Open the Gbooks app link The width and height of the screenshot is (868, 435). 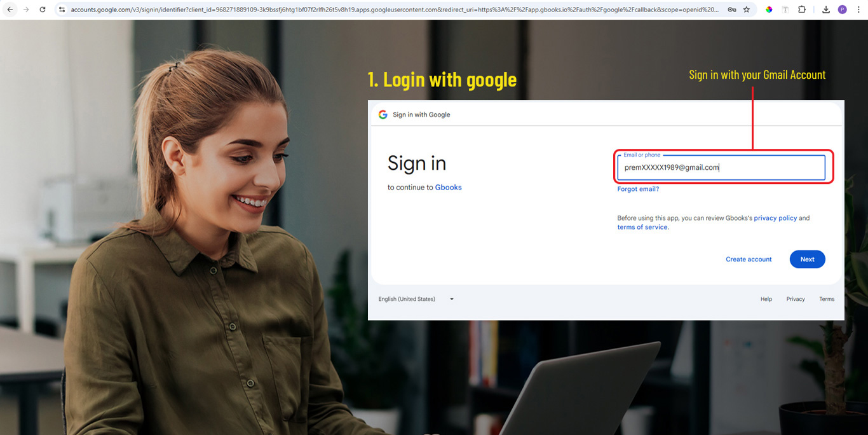(x=449, y=188)
